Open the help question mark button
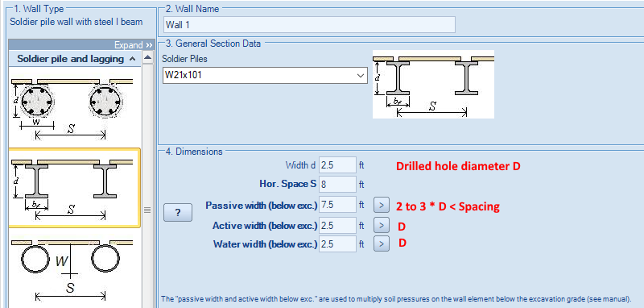 pos(177,213)
